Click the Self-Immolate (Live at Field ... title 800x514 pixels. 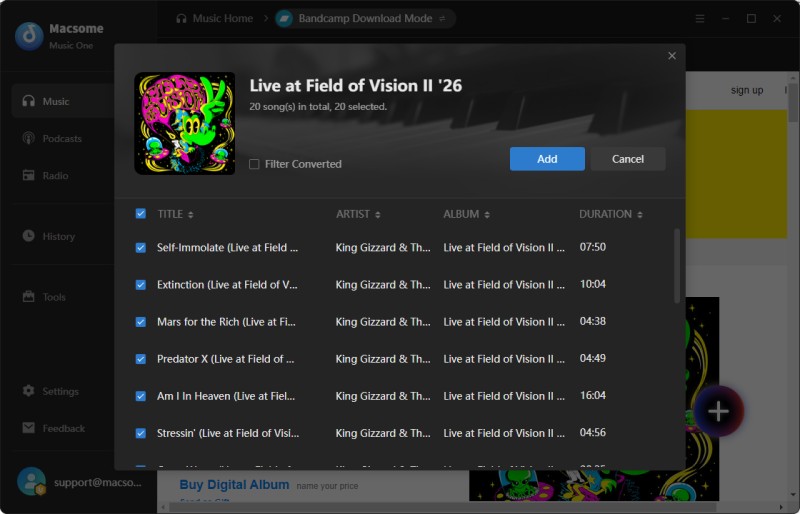coord(228,248)
